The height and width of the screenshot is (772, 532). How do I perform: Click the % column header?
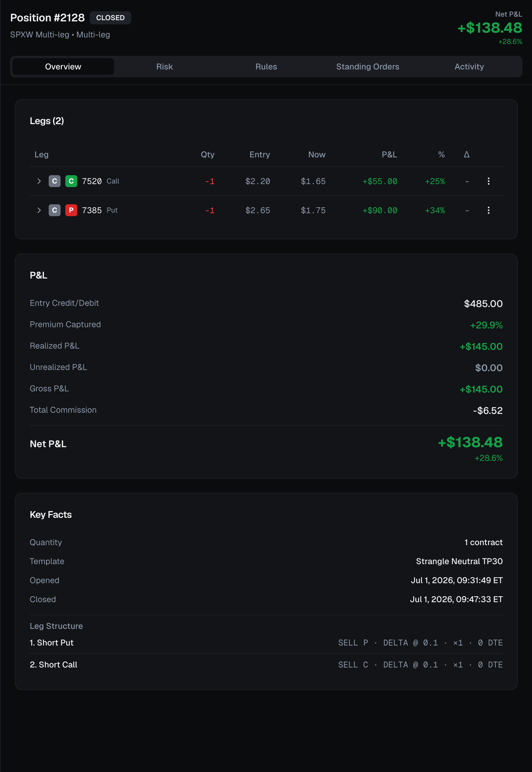click(x=441, y=155)
